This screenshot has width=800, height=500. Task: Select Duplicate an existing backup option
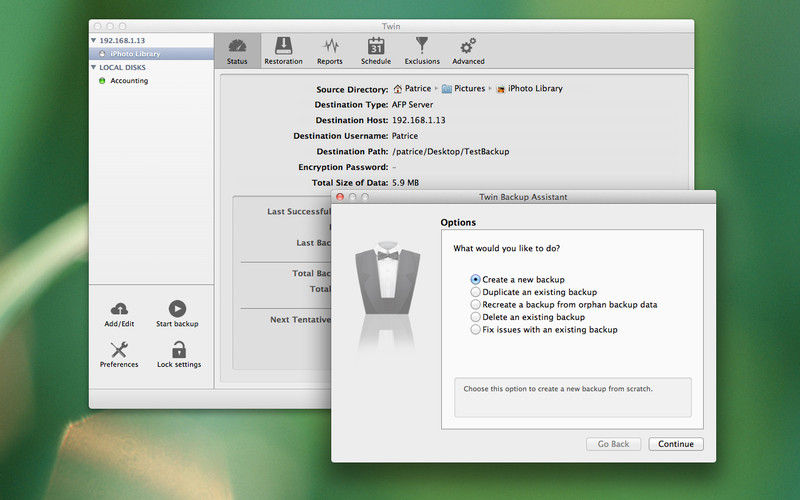tap(476, 292)
